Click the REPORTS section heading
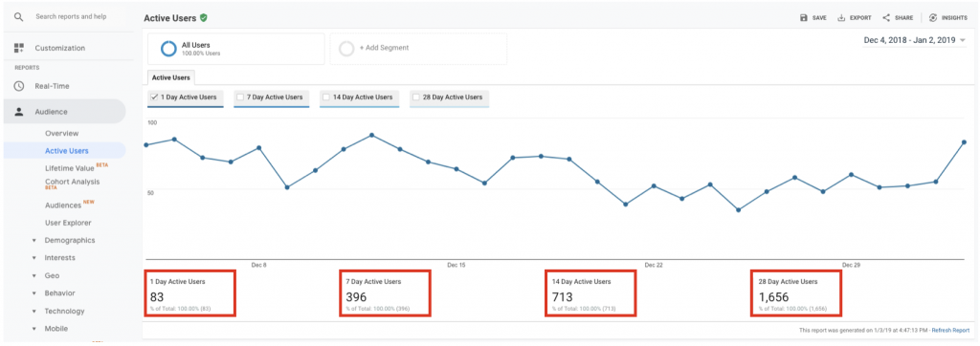The width and height of the screenshot is (980, 346). (27, 68)
